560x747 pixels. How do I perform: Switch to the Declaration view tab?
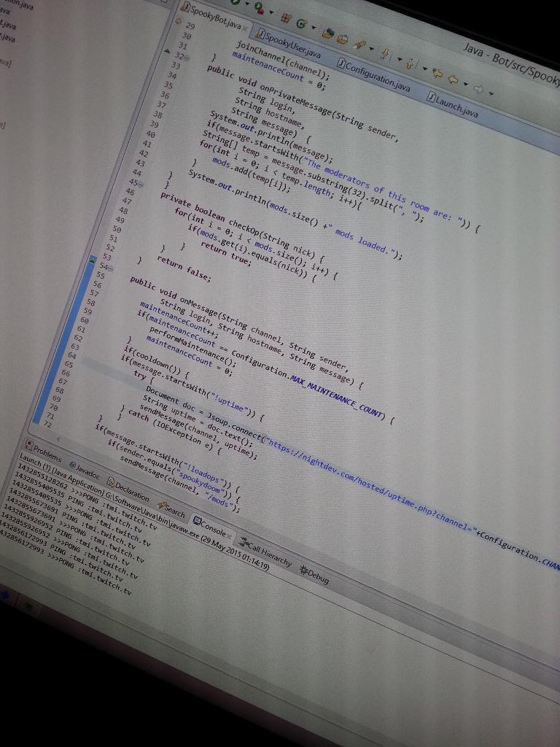(x=128, y=489)
